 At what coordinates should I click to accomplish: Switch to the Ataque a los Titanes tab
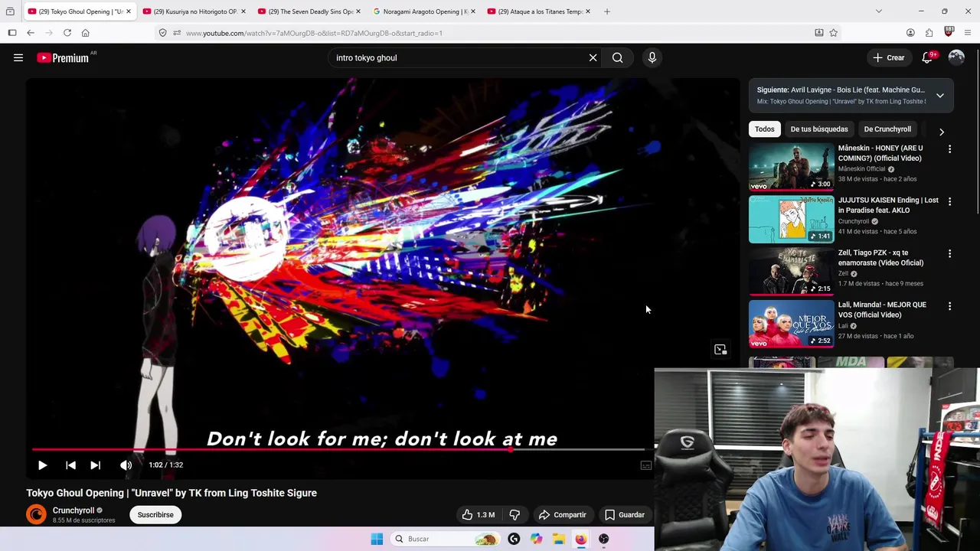pyautogui.click(x=539, y=11)
